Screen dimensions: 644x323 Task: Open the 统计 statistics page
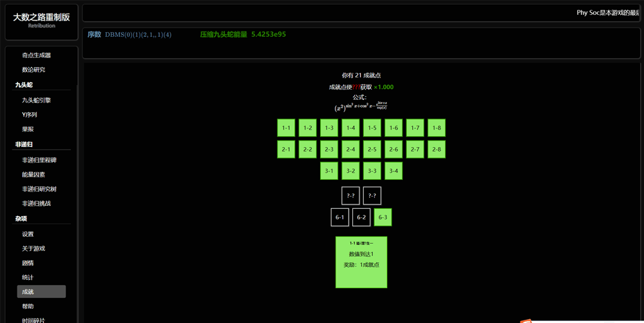[x=28, y=277]
